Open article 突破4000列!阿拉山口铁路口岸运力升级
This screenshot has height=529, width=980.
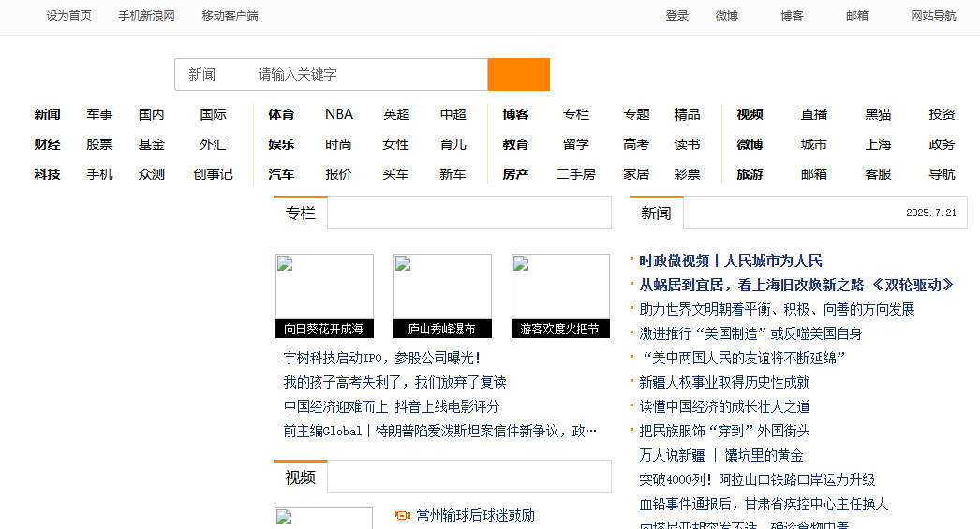(757, 479)
